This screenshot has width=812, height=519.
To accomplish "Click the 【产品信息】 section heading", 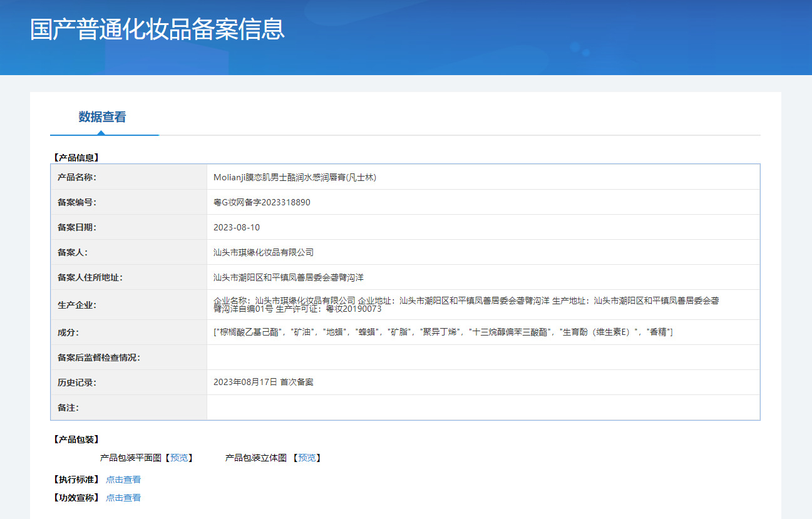I will (76, 158).
